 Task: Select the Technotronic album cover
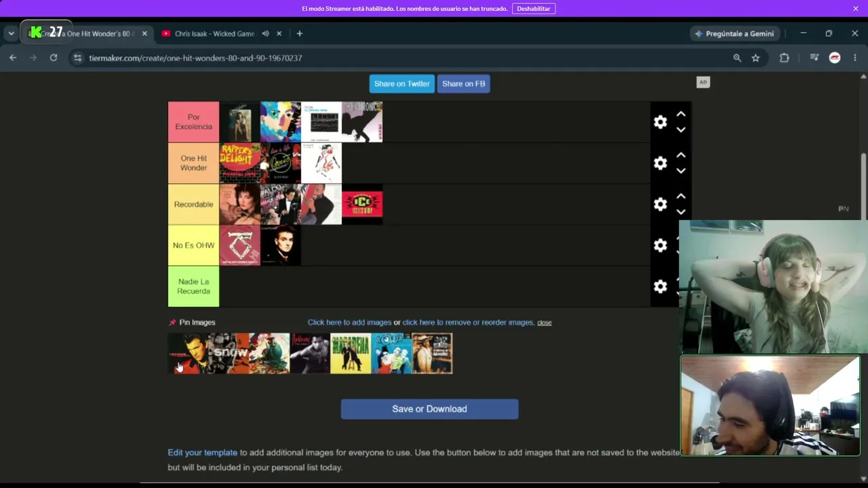pyautogui.click(x=362, y=122)
